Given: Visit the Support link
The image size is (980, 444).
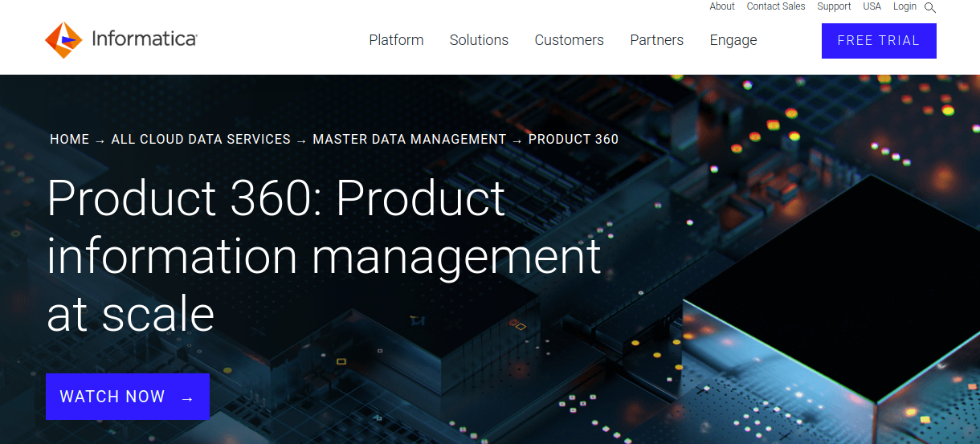Looking at the screenshot, I should (834, 6).
